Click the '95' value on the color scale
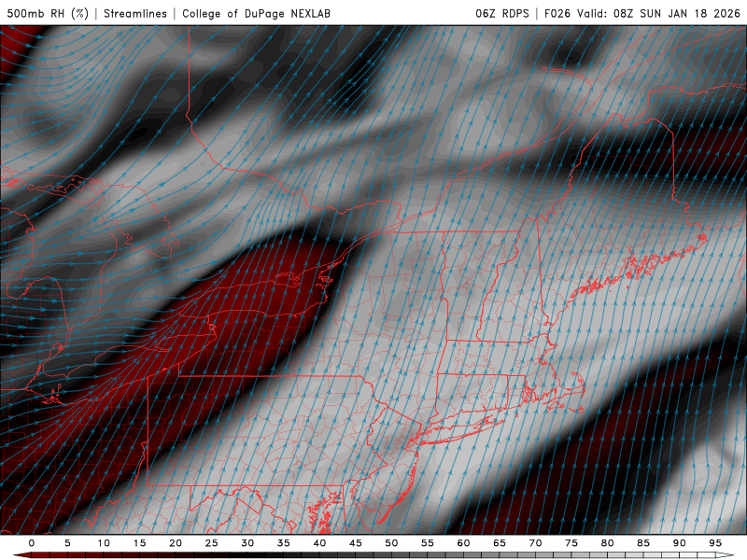This screenshot has width=747, height=560. click(x=715, y=543)
